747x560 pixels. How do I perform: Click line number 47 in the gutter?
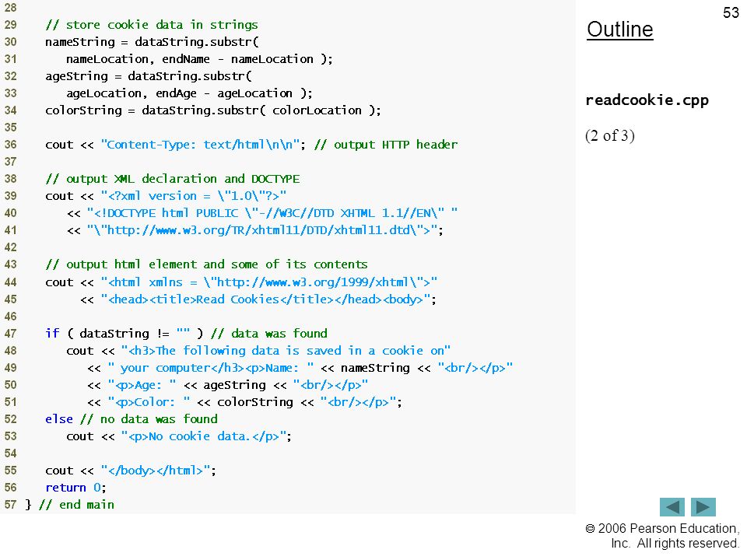[10, 334]
